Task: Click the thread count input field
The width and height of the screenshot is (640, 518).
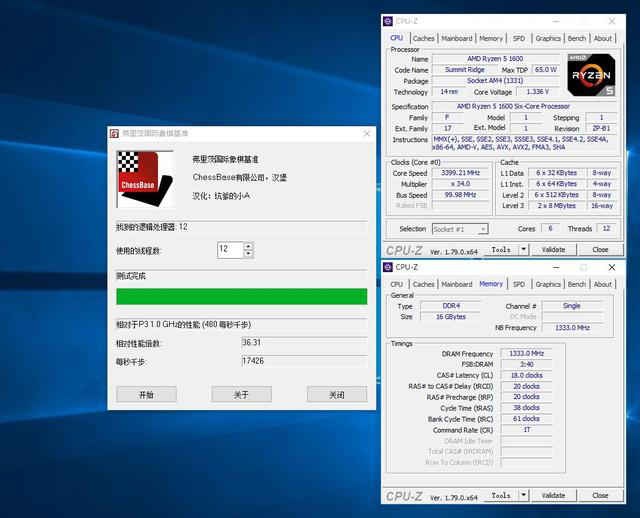Action: point(229,249)
